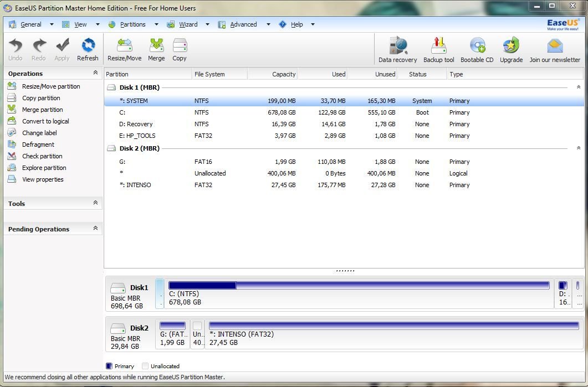Open the General menu dropdown arrow
The width and height of the screenshot is (588, 387).
pos(52,24)
